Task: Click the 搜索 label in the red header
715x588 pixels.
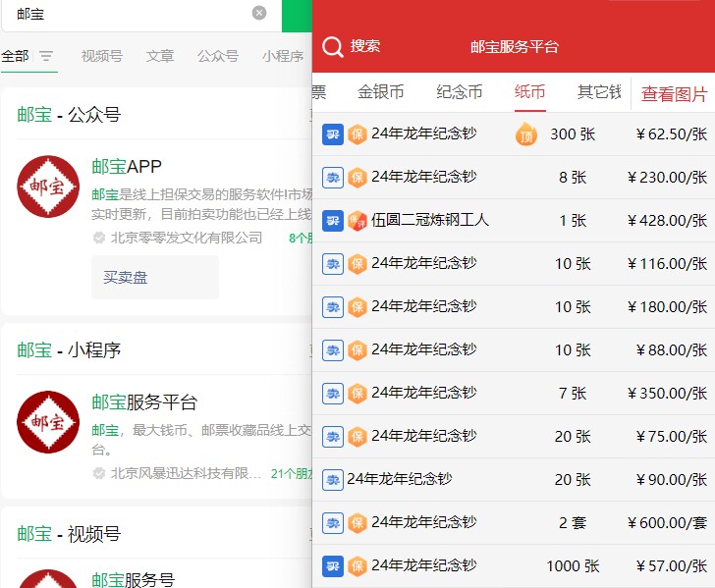Action: click(x=365, y=46)
